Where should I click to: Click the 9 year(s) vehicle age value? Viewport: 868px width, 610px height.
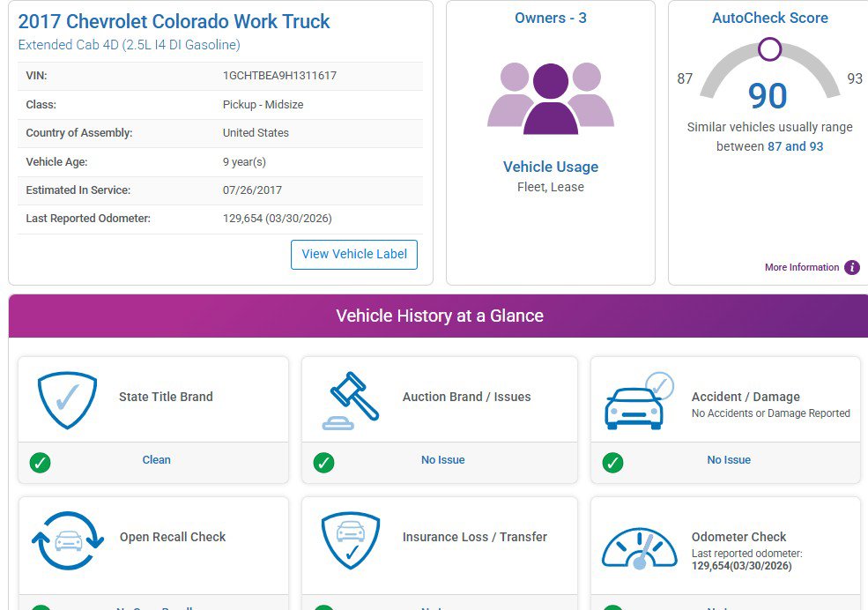pyautogui.click(x=244, y=162)
